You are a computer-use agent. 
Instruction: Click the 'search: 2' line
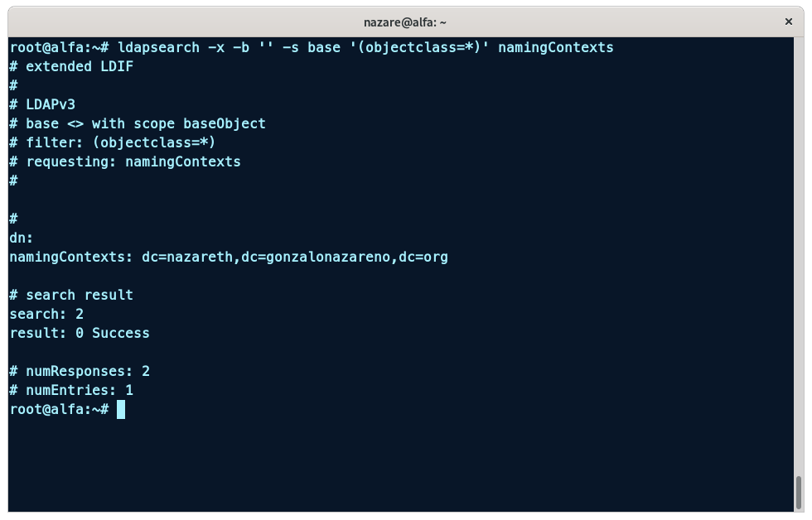46,314
